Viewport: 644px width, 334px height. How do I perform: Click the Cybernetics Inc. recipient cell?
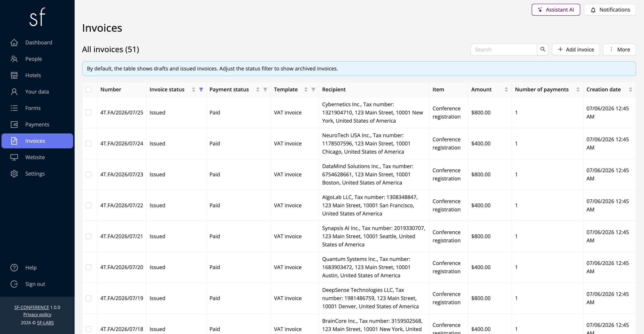click(x=374, y=113)
